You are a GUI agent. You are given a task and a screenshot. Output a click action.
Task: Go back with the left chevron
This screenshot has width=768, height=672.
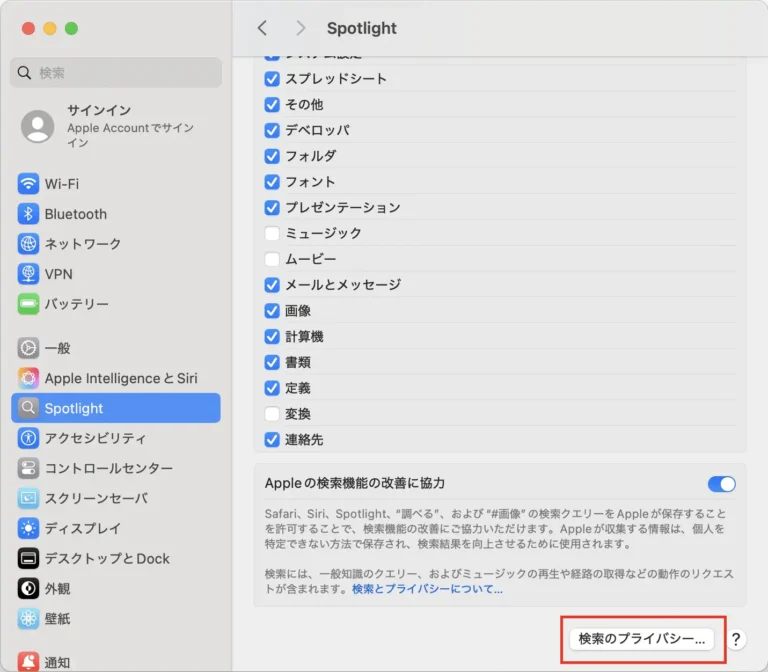[x=263, y=28]
